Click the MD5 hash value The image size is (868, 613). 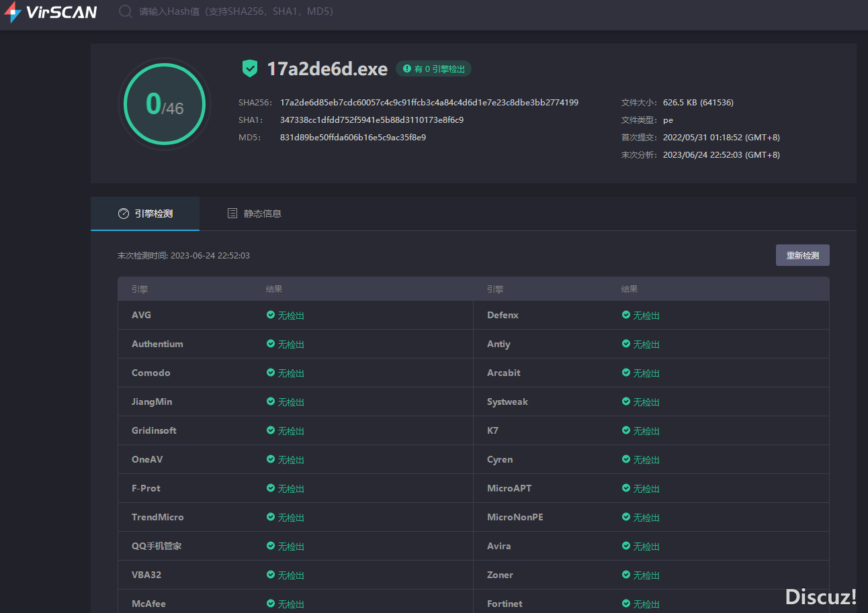pyautogui.click(x=353, y=138)
